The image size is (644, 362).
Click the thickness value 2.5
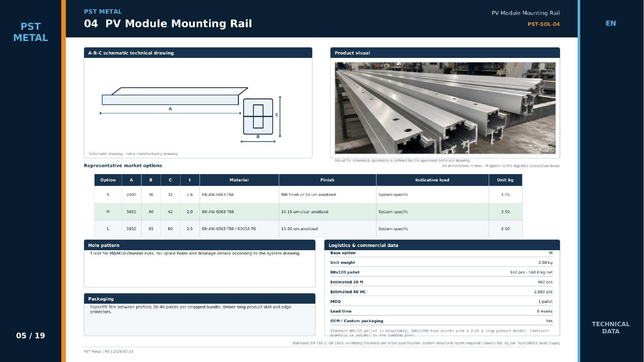pyautogui.click(x=190, y=229)
